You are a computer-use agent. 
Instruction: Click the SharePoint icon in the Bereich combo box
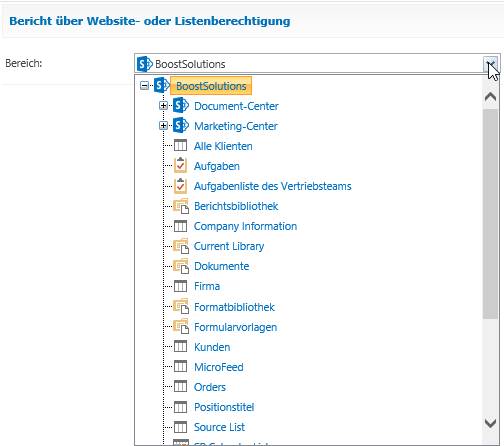coord(145,64)
